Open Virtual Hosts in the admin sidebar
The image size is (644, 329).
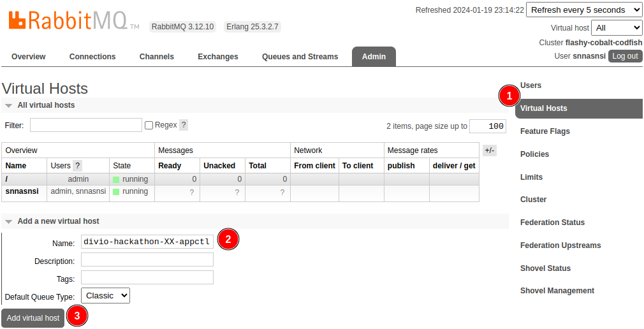(x=579, y=108)
